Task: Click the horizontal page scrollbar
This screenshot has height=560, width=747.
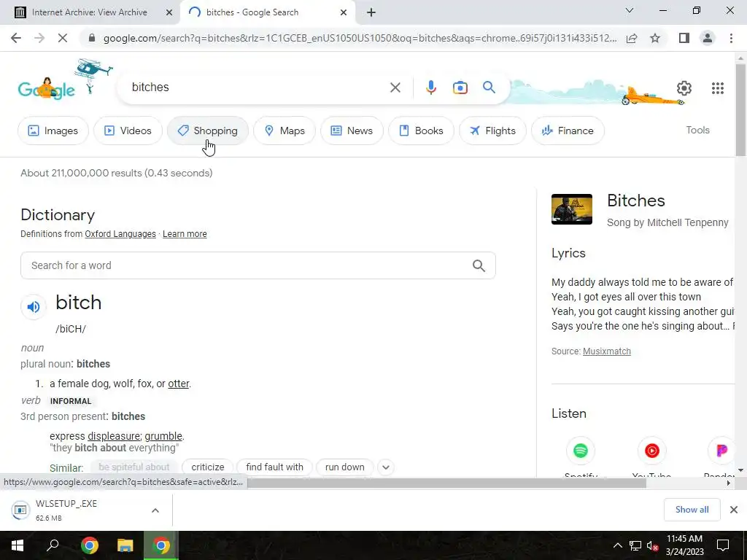Action: 447,483
